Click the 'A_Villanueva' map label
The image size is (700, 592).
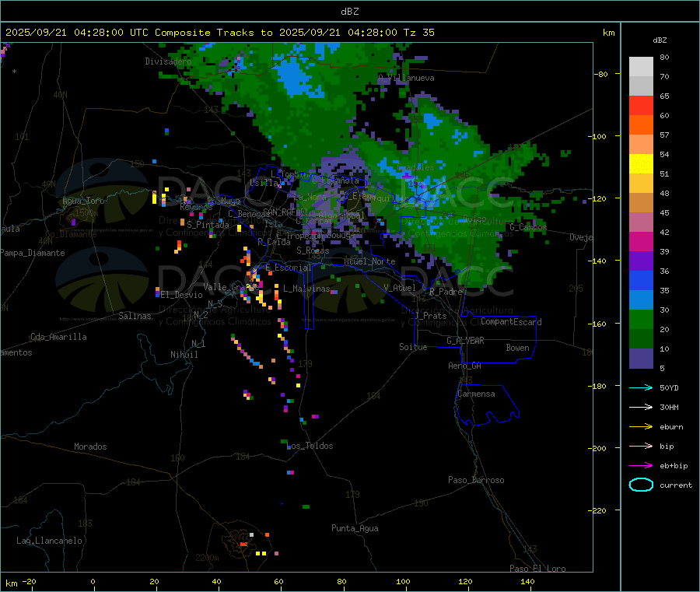tap(406, 78)
